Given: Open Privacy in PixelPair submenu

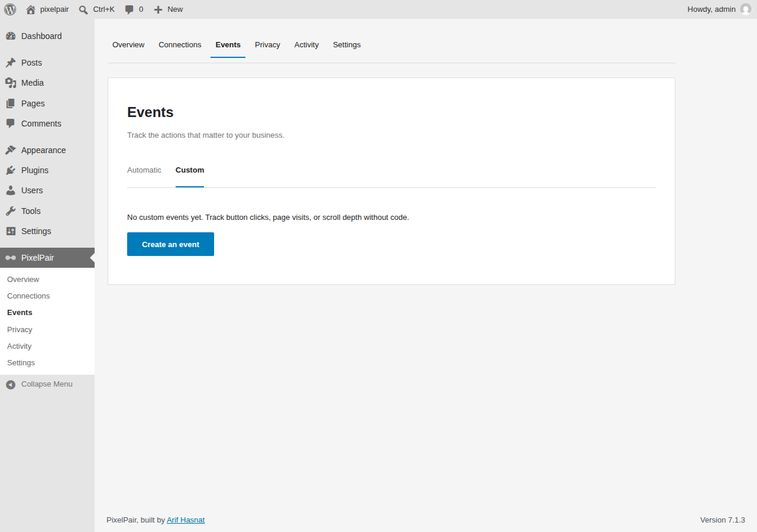Looking at the screenshot, I should point(20,330).
